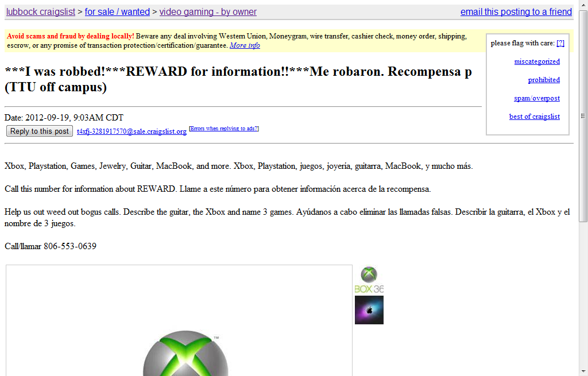Click email this posting to a friend
The image size is (588, 376).
[516, 12]
